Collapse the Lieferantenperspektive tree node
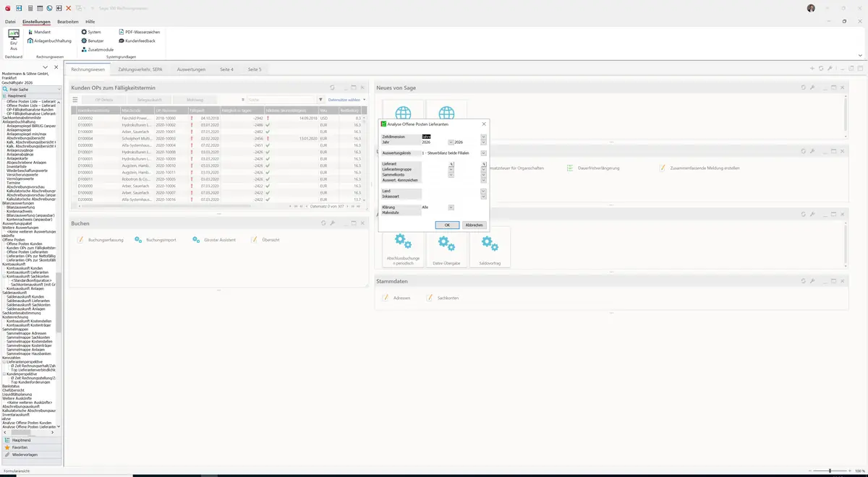Screen dimensions: 868x477 pos(4,361)
